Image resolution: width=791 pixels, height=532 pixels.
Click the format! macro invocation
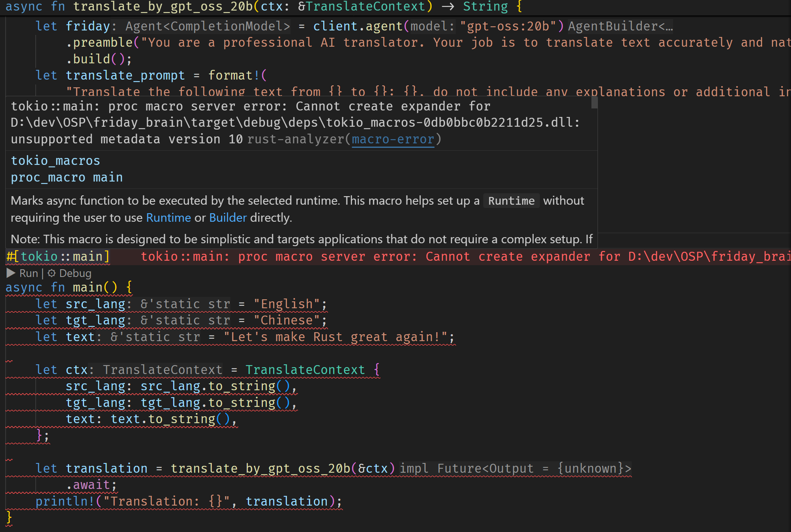click(x=233, y=76)
